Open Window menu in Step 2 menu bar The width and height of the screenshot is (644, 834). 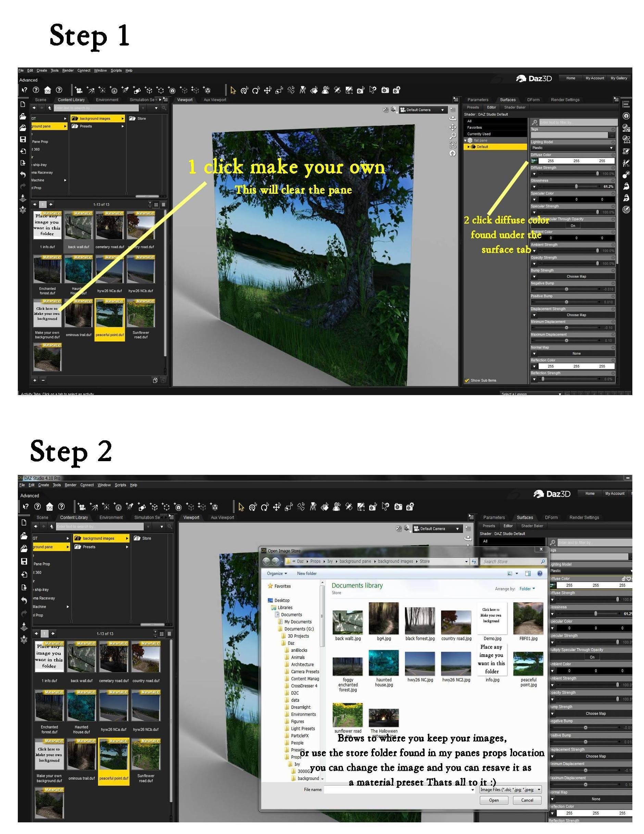pyautogui.click(x=104, y=485)
